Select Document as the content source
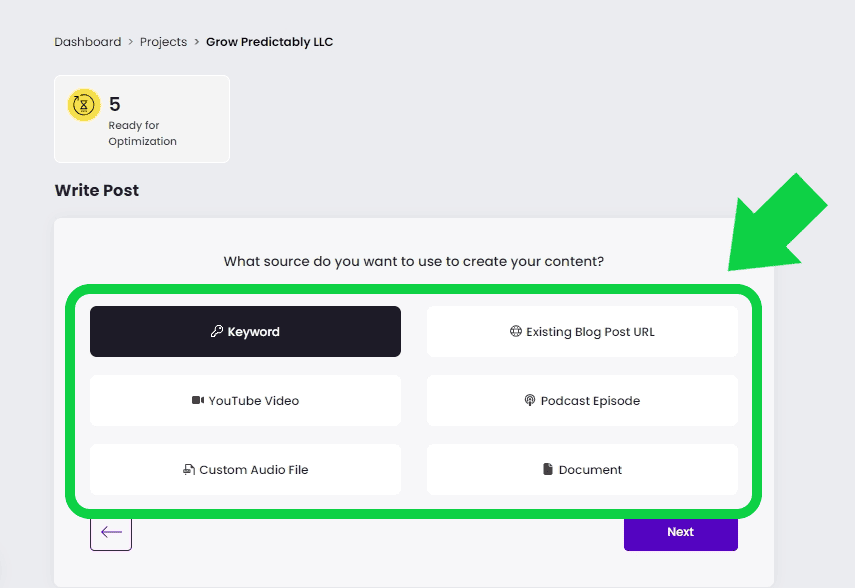The width and height of the screenshot is (855, 588). [x=582, y=470]
